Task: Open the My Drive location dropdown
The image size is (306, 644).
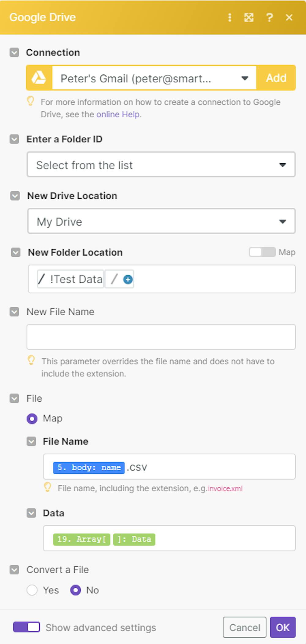Action: (x=161, y=221)
